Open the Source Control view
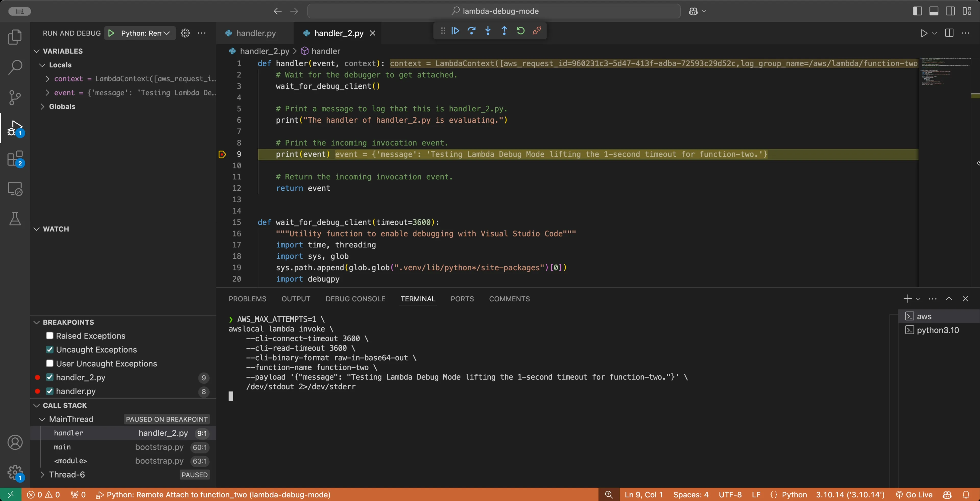The height and width of the screenshot is (501, 980). click(x=15, y=97)
